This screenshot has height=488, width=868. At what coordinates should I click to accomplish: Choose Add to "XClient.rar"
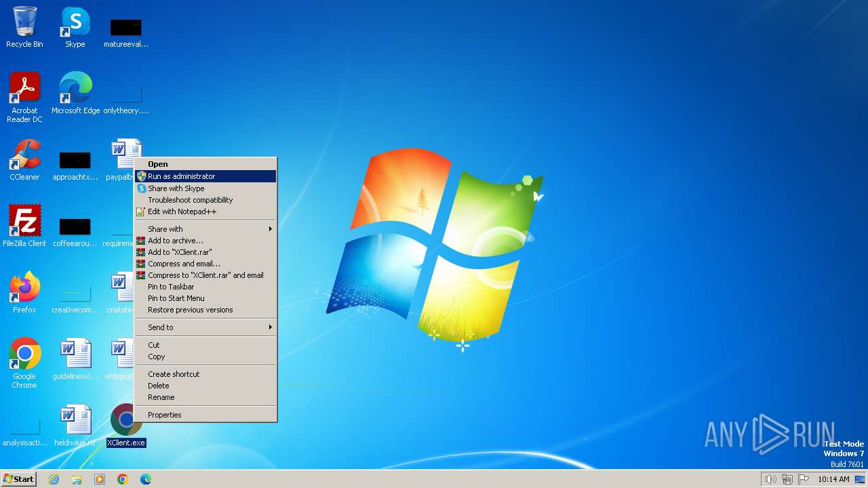click(x=205, y=252)
